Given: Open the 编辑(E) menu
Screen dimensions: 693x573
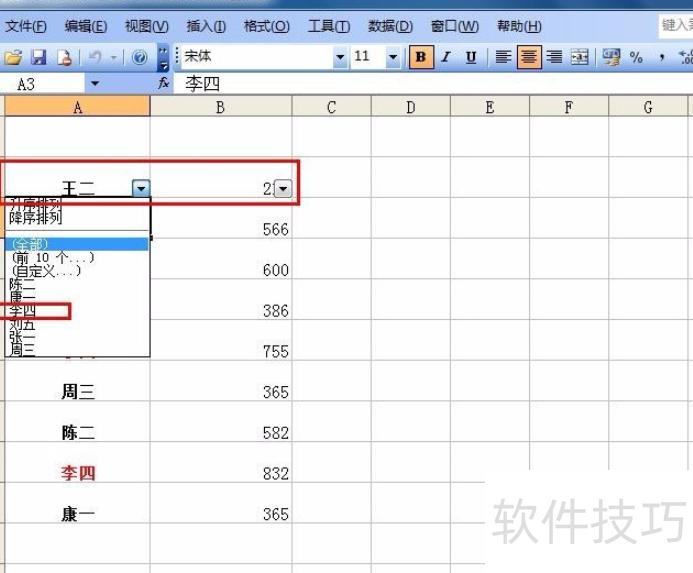Looking at the screenshot, I should (86, 27).
